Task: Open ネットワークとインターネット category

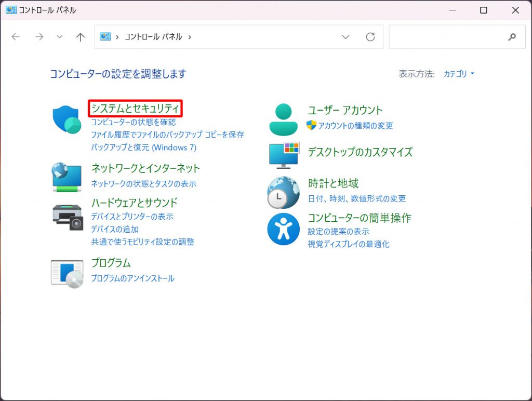Action: pyautogui.click(x=145, y=168)
